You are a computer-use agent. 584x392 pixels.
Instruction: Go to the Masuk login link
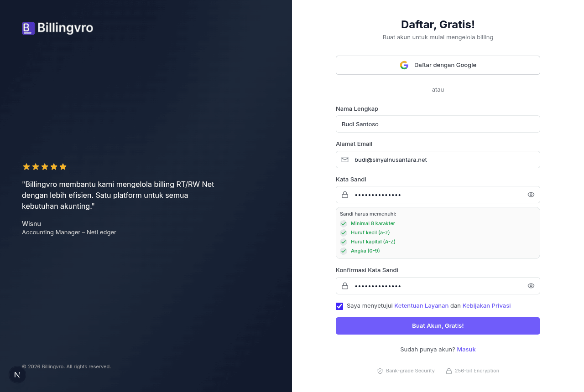pyautogui.click(x=466, y=350)
